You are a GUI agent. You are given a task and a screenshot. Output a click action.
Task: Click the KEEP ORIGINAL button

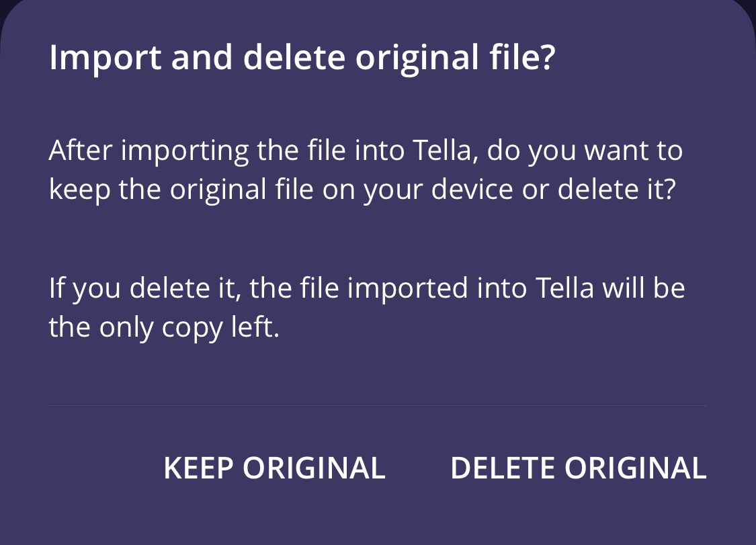click(274, 468)
